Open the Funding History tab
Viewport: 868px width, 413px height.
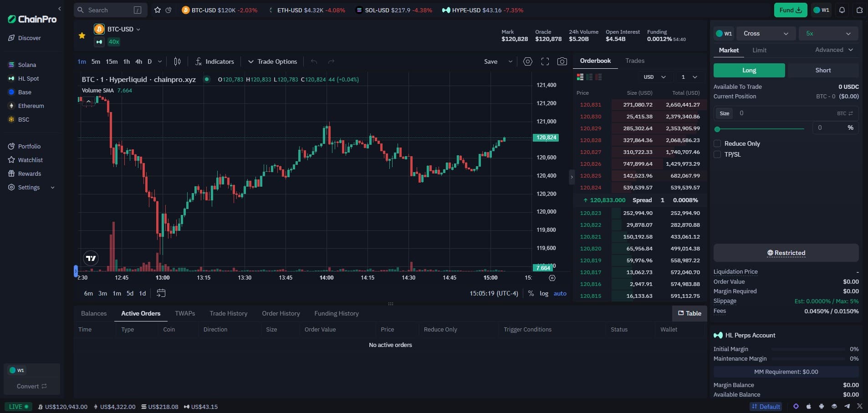[x=336, y=313]
